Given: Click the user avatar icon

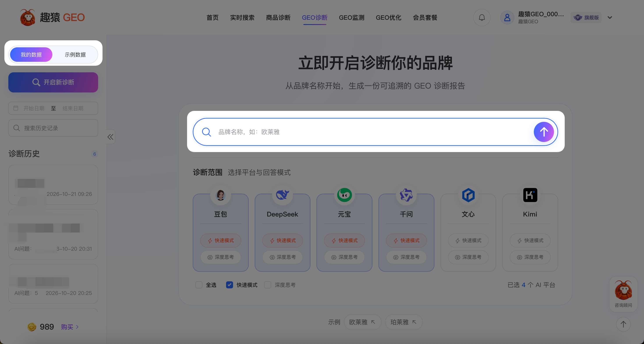Looking at the screenshot, I should coord(507,18).
